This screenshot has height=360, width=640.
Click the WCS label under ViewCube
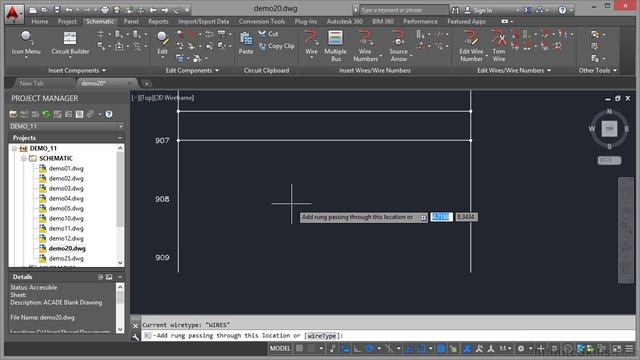click(609, 160)
